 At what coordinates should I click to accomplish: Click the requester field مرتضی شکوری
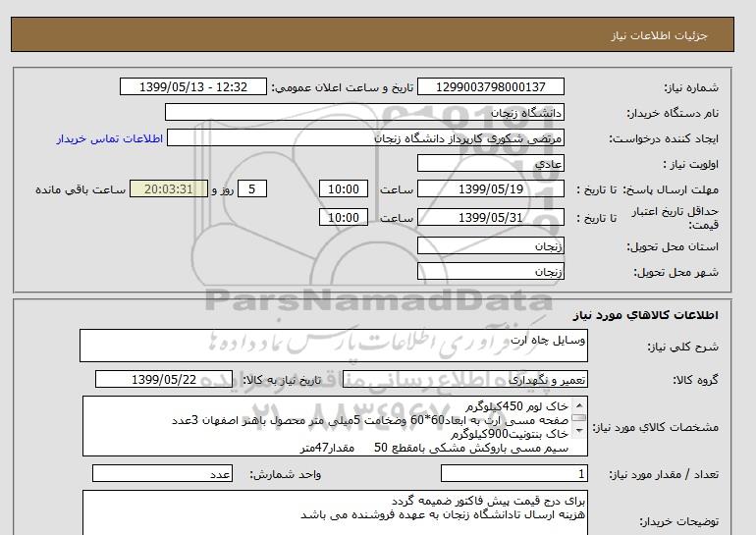coord(365,138)
